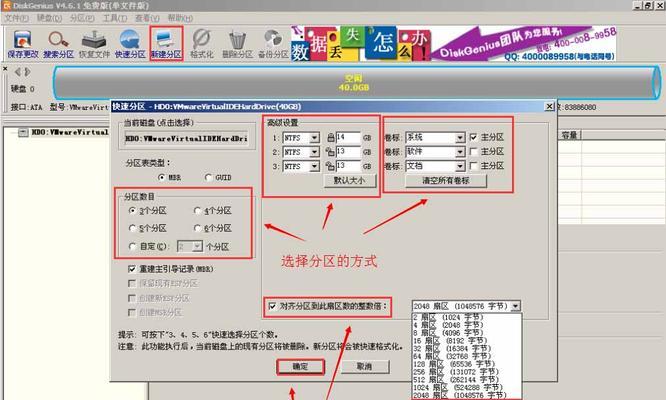Select 1024 扇区 (524288 字节) in the list
Screen dimensions: 666x400
tap(466, 387)
